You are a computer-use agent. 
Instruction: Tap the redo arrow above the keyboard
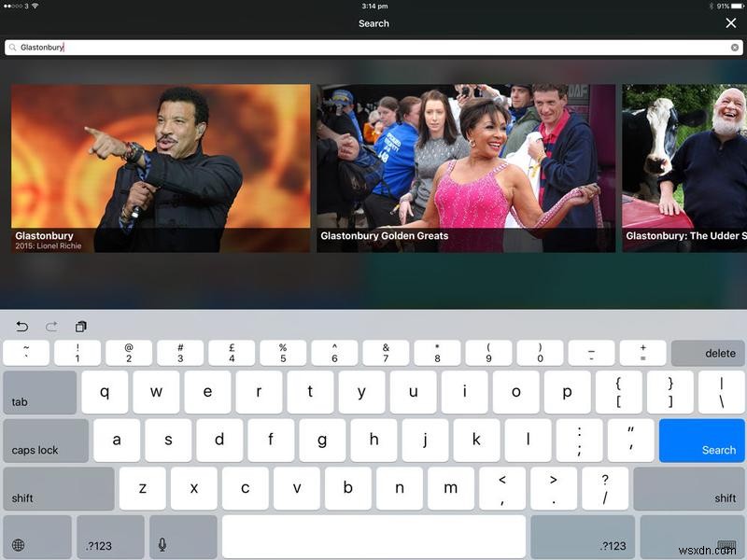point(51,326)
